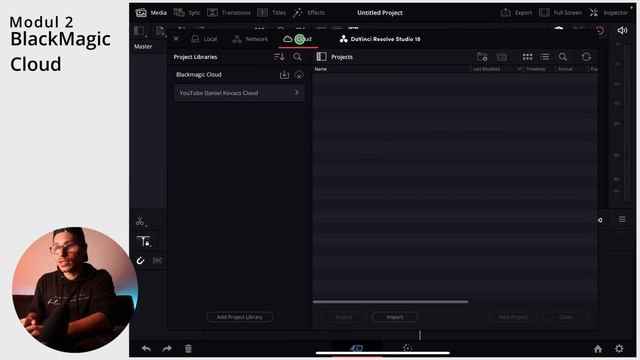This screenshot has height=360, width=640.
Task: Click the trash delete icon
Action: (x=188, y=349)
